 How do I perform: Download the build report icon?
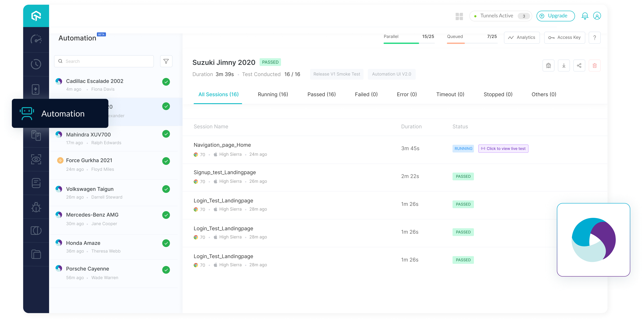564,66
